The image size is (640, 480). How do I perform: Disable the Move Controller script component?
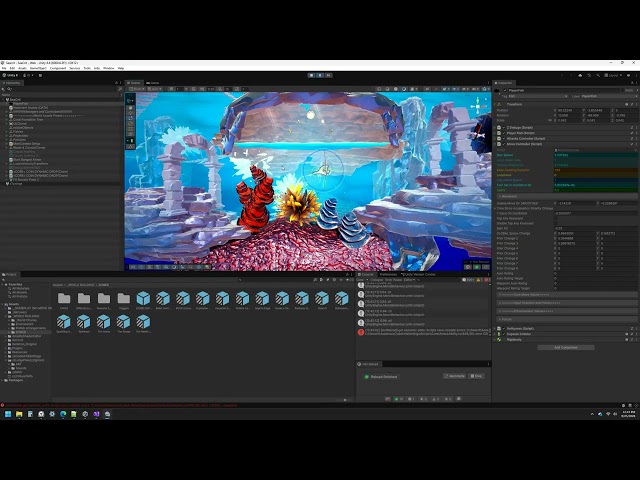(x=504, y=144)
